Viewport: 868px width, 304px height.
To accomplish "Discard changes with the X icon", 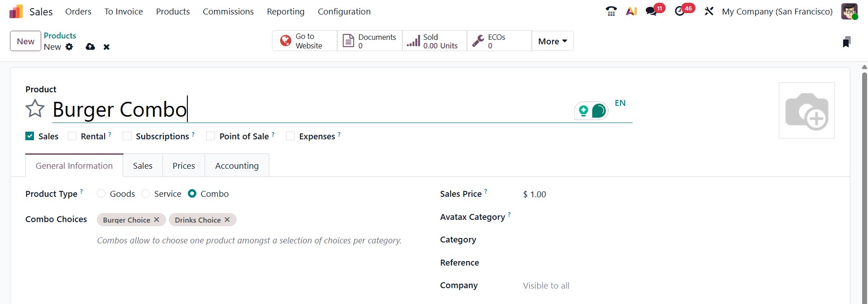I will click(106, 47).
